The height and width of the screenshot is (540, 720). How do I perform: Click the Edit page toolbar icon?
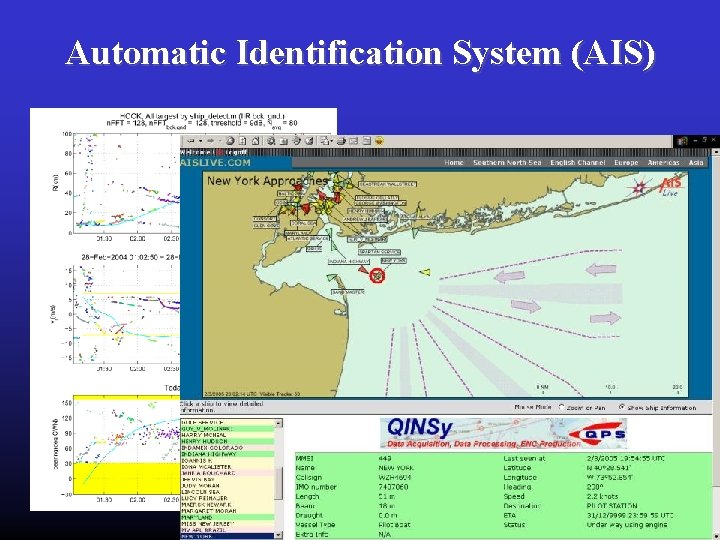point(354,141)
